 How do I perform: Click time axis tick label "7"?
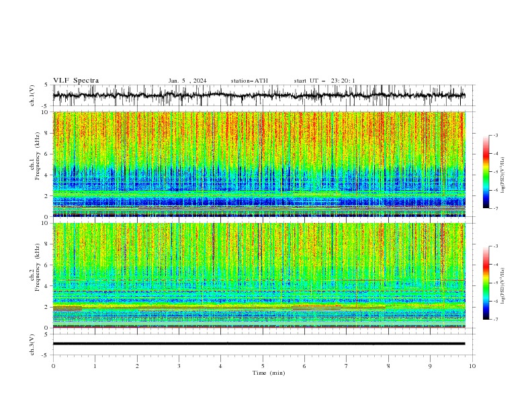point(347,366)
